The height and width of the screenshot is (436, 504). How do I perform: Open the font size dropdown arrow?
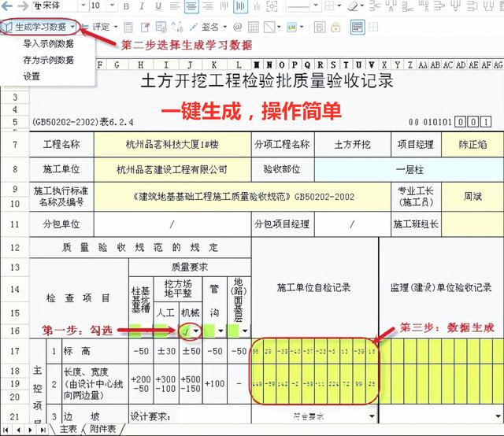click(x=112, y=6)
